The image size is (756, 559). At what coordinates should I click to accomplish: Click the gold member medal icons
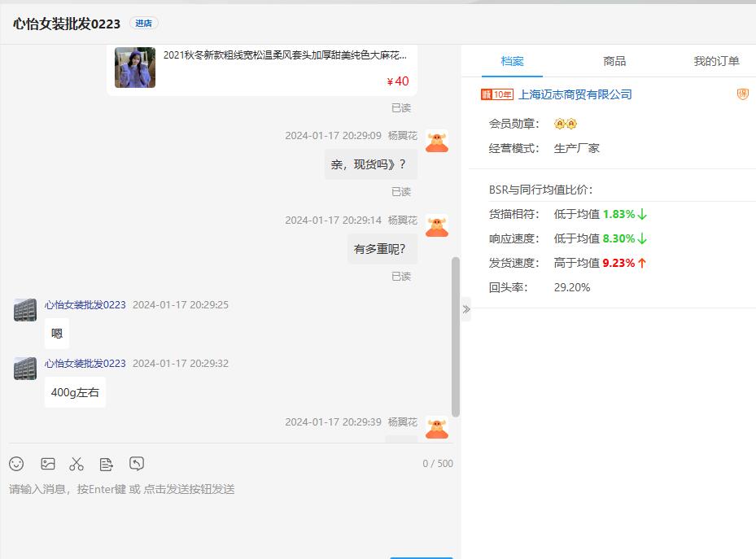(x=565, y=124)
